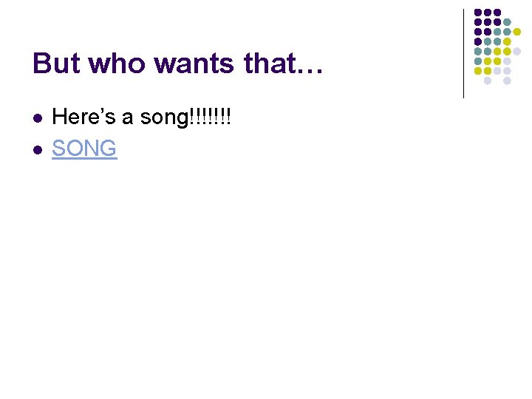This screenshot has height=399, width=532.
Task: Click the top-left purple dot in the grid
Action: pos(478,13)
